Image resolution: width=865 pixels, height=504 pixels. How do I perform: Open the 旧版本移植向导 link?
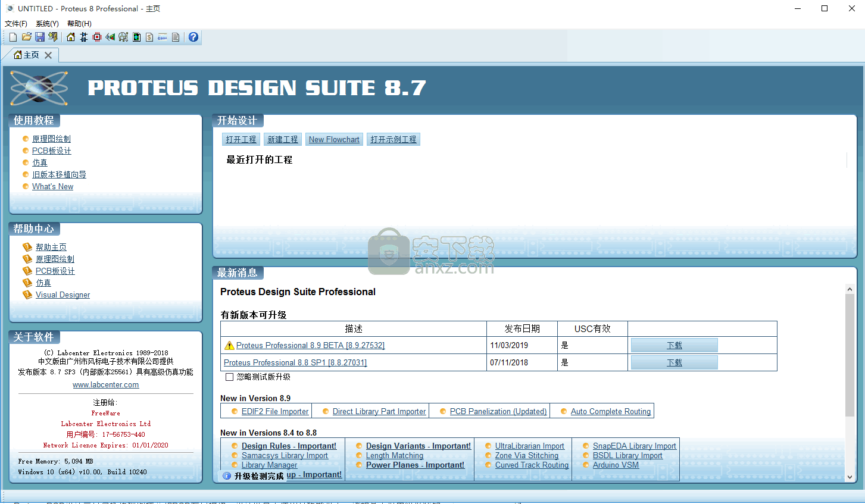click(59, 174)
